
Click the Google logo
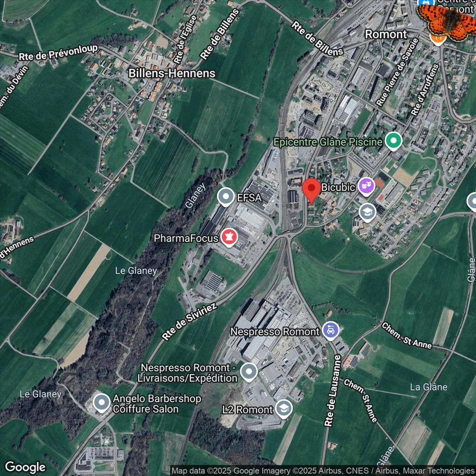click(25, 467)
